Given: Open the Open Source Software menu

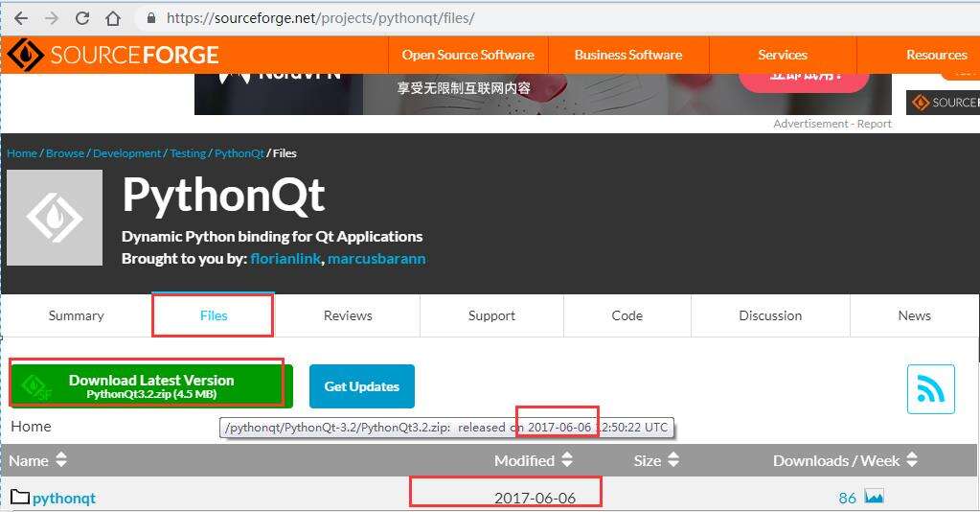Looking at the screenshot, I should point(467,55).
